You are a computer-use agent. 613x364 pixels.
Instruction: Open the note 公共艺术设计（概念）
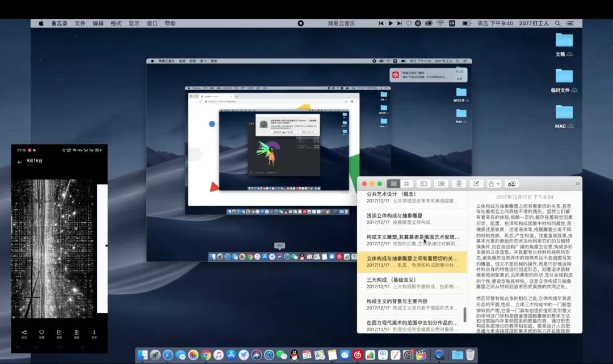click(413, 198)
